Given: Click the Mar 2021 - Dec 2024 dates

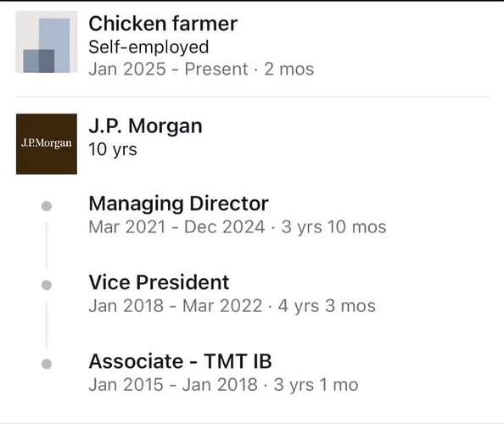Looking at the screenshot, I should point(176,227).
